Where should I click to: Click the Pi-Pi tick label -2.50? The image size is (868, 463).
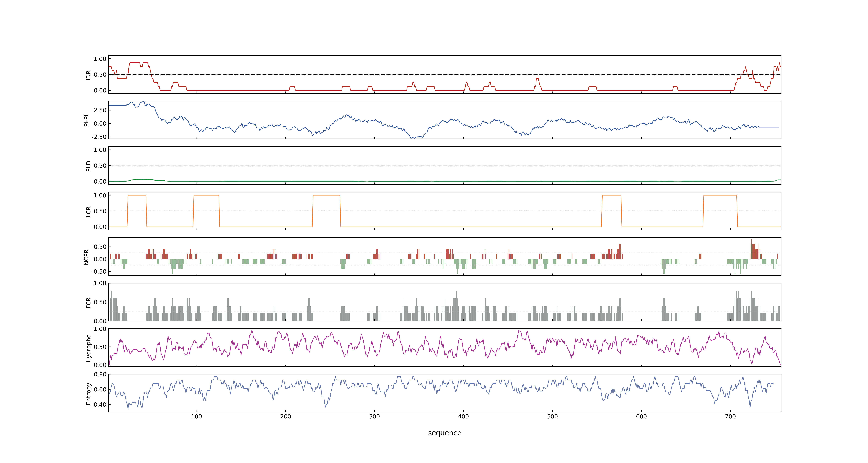(x=99, y=137)
